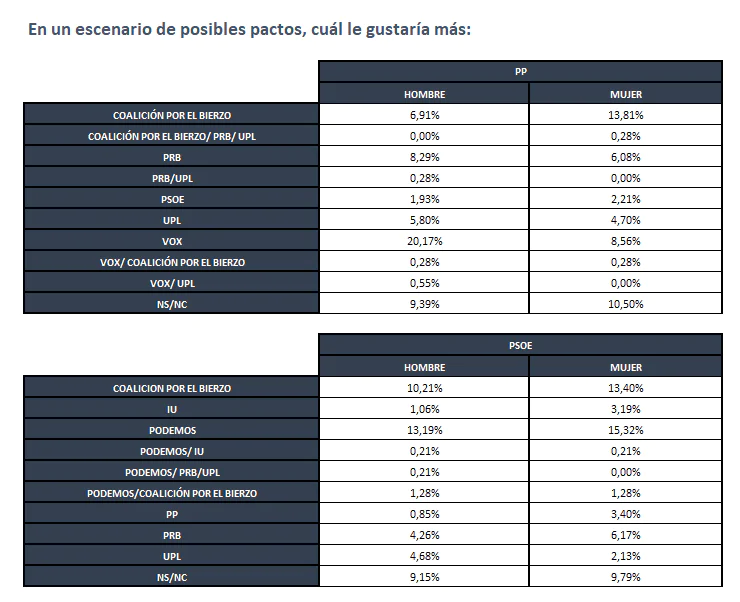The width and height of the screenshot is (740, 602).
Task: Click HOMBRE column header in PP table
Action: point(424,94)
